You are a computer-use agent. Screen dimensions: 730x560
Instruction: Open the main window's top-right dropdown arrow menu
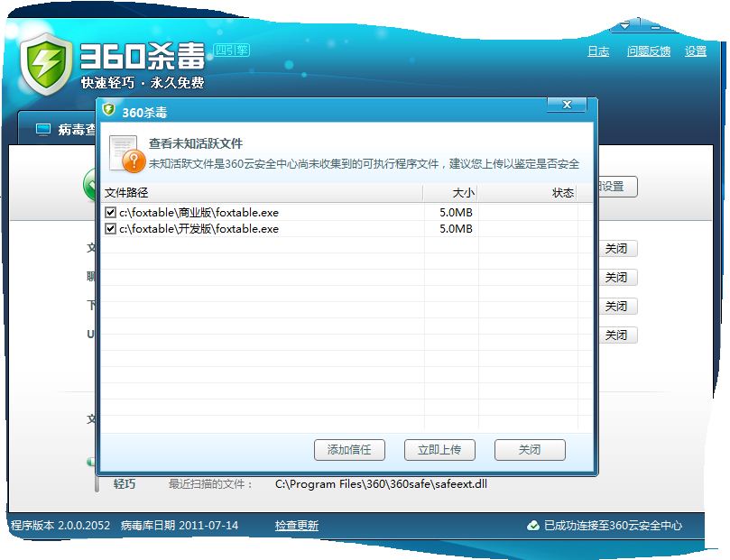624,25
